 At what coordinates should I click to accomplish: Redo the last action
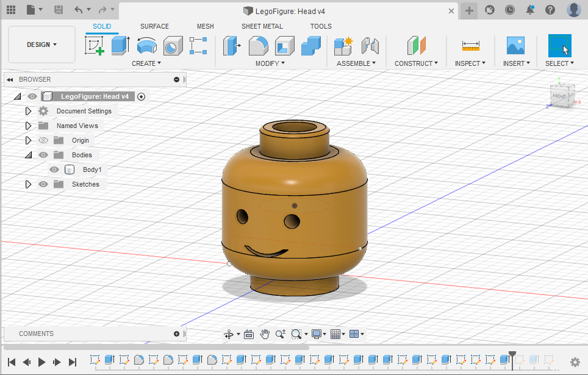(x=102, y=10)
